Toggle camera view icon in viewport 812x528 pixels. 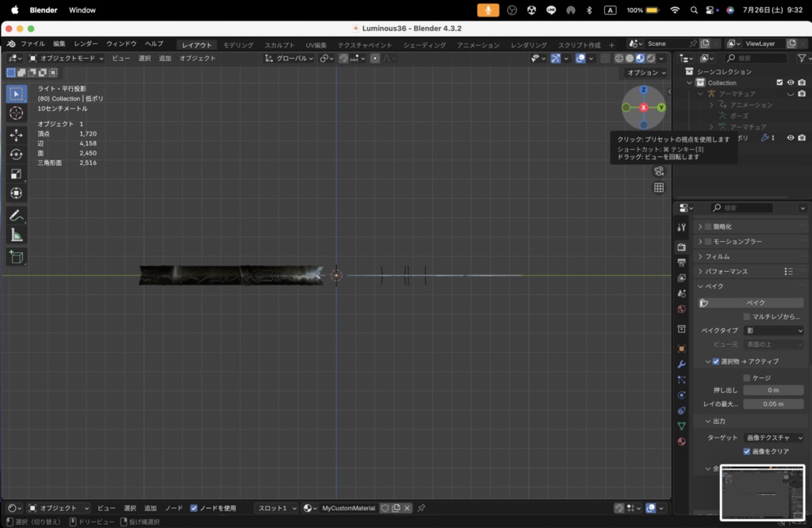(x=659, y=170)
